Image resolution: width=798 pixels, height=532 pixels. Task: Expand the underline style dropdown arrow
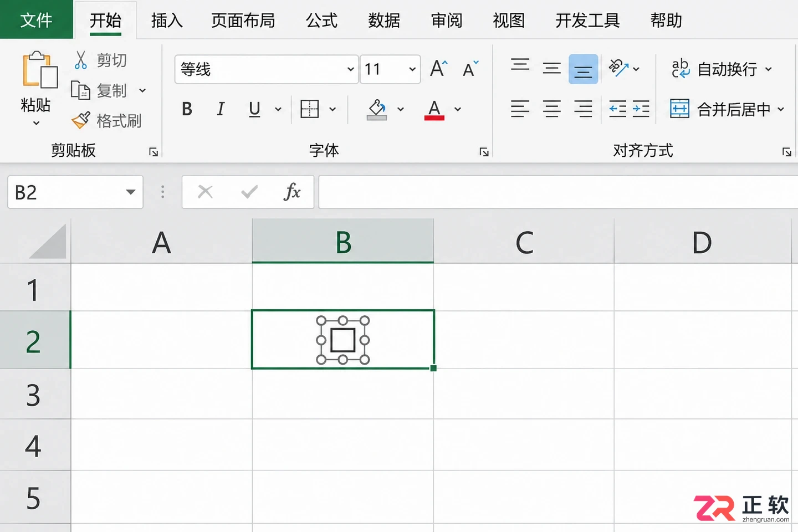(278, 109)
